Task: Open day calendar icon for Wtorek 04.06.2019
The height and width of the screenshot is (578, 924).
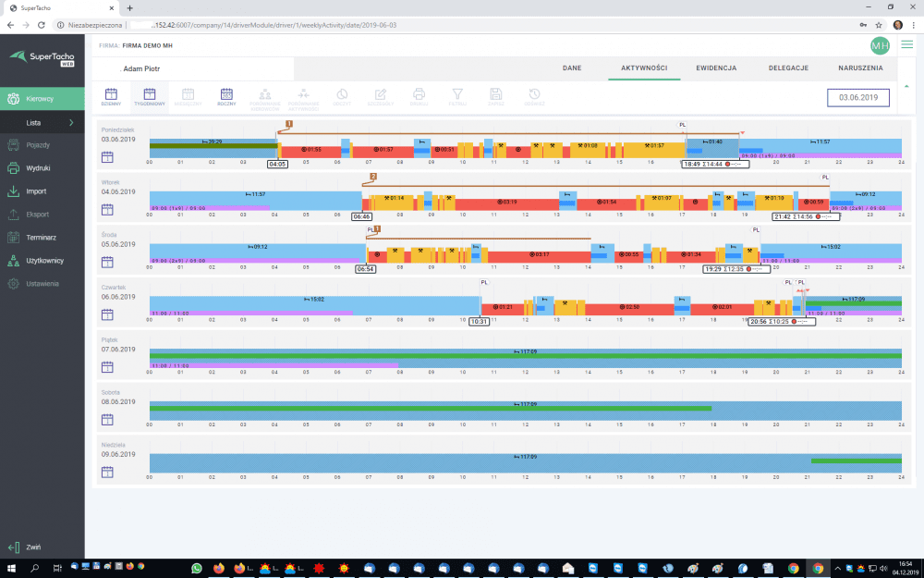Action: [x=107, y=209]
